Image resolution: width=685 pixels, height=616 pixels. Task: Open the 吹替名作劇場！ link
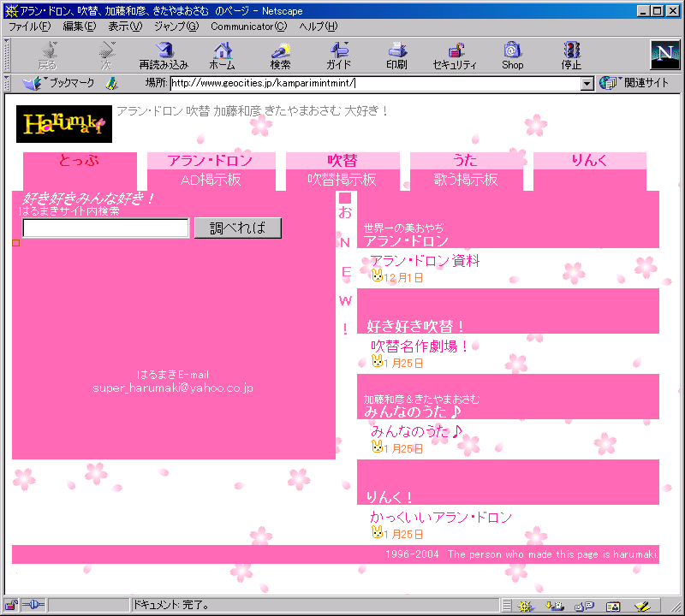click(x=420, y=346)
